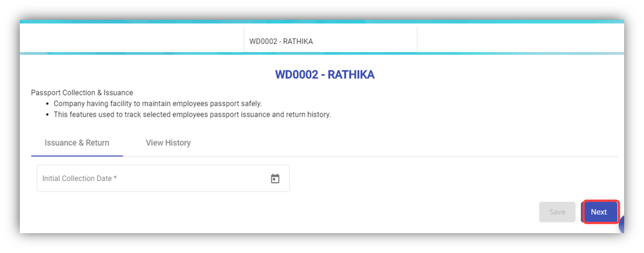Open the View History tab
Viewport: 644px width, 253px height.
point(168,143)
